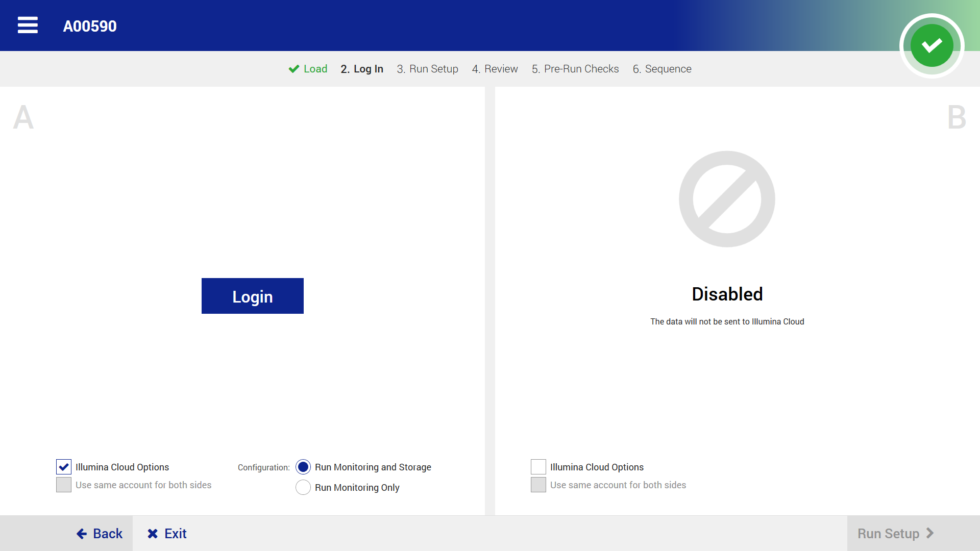
Task: Exit the run setup wizard
Action: click(167, 534)
